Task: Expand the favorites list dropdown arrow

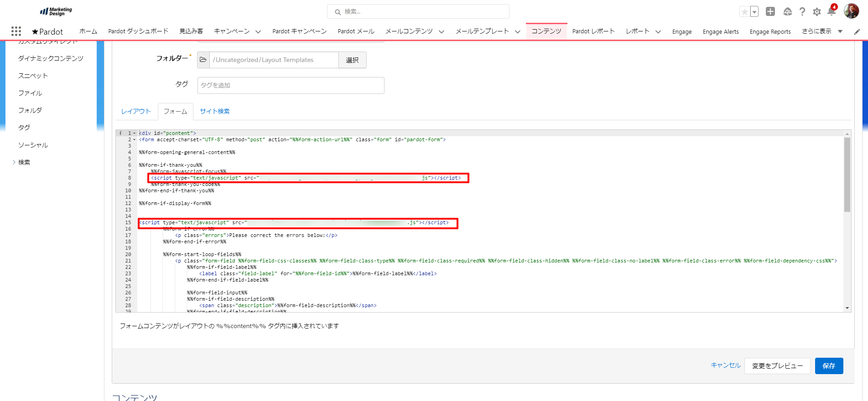Action: [x=754, y=12]
